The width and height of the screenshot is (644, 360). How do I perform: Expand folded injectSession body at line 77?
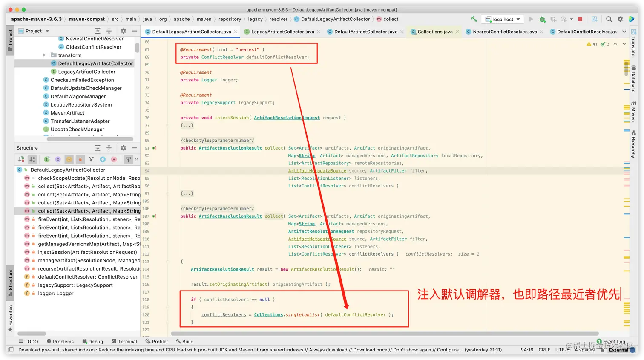coord(187,125)
